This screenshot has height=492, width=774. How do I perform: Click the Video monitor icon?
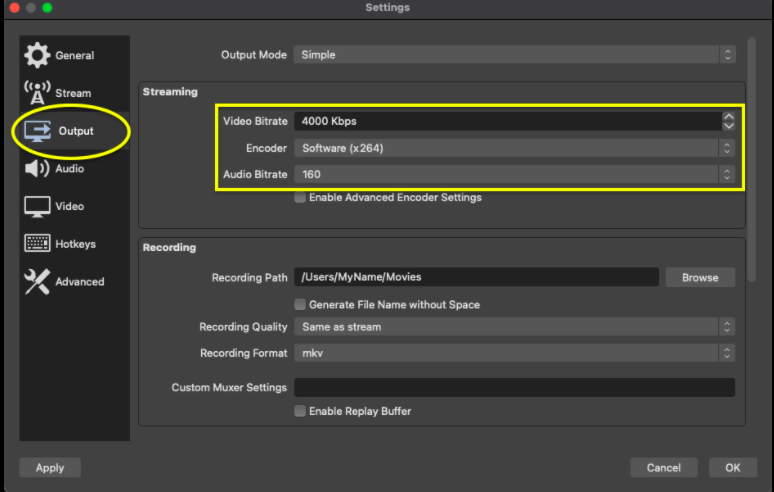coord(37,206)
